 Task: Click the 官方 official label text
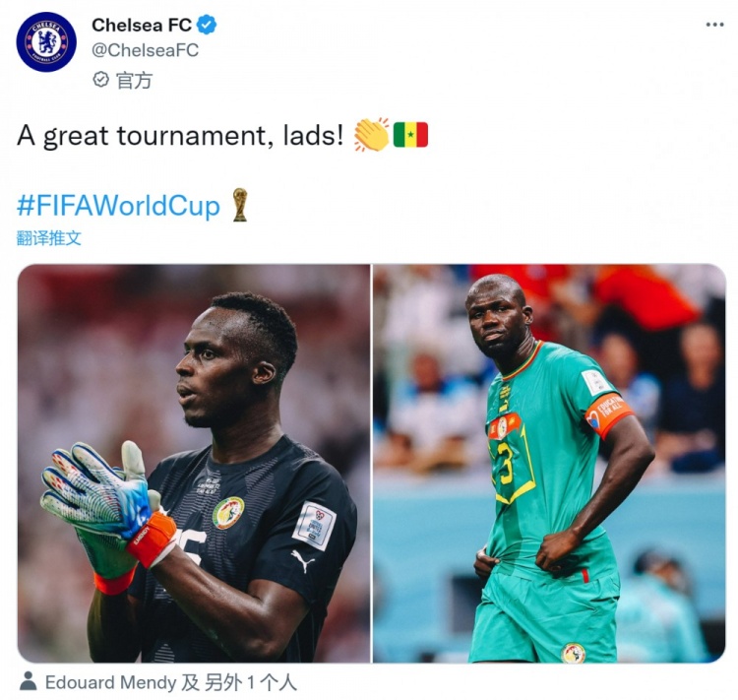[134, 80]
